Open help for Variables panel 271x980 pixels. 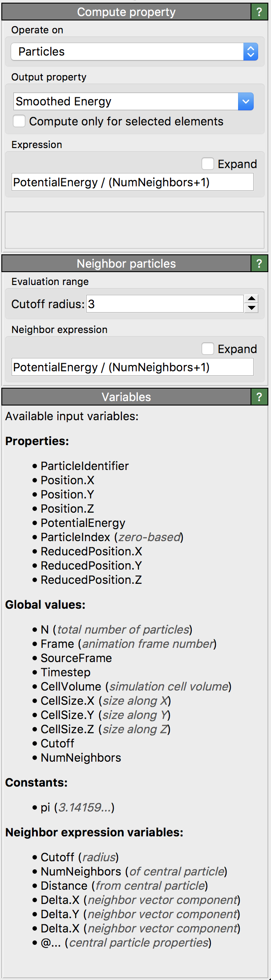(259, 397)
